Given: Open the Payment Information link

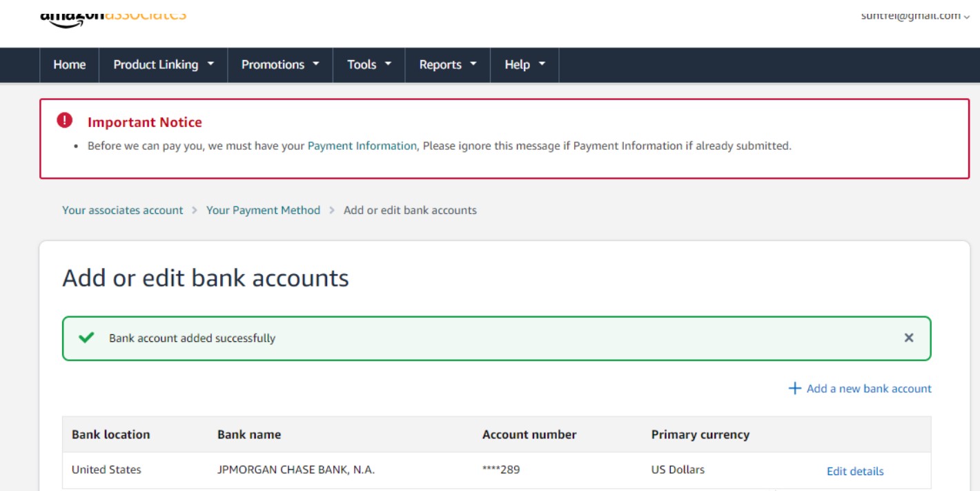Looking at the screenshot, I should pyautogui.click(x=362, y=146).
